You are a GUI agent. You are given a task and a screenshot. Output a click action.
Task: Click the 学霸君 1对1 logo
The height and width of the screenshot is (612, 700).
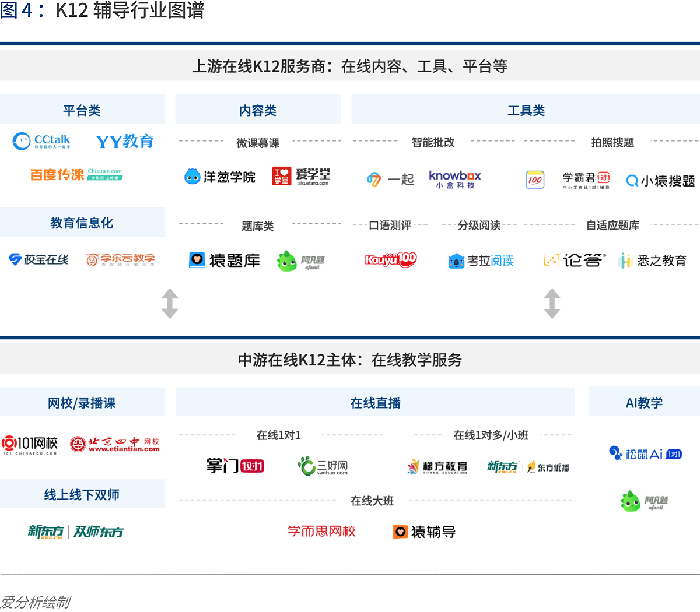click(x=586, y=180)
